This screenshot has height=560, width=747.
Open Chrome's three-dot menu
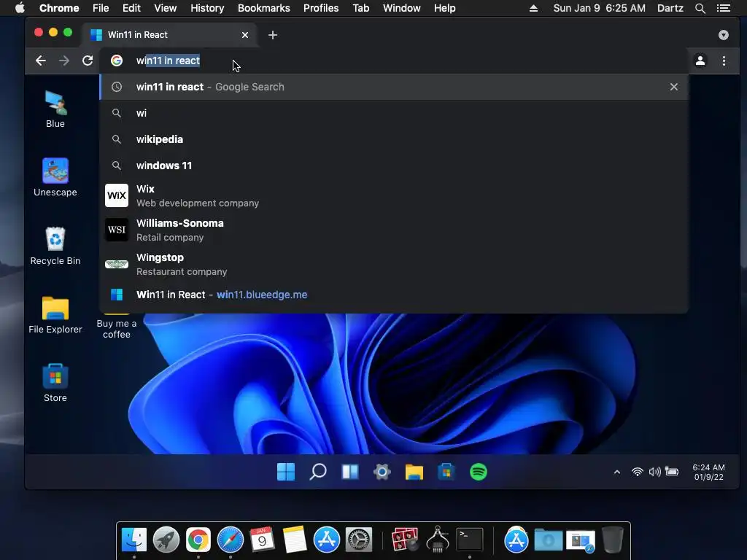pyautogui.click(x=724, y=61)
